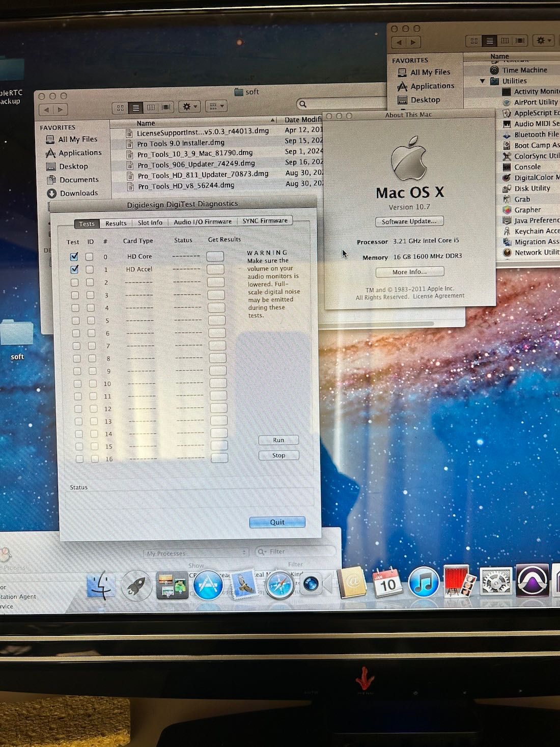560x747 pixels.
Task: Switch soft window to icon view
Action: (x=121, y=108)
